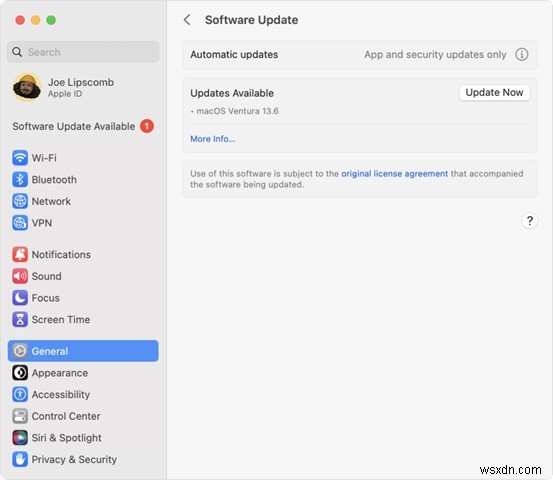Click the Accessibility icon

coord(20,394)
